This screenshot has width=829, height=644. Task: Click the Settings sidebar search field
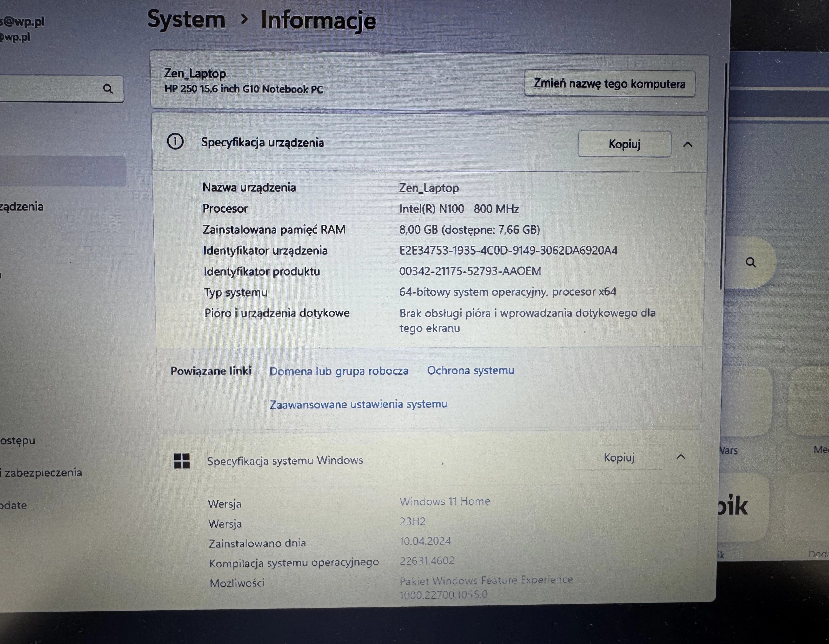61,89
